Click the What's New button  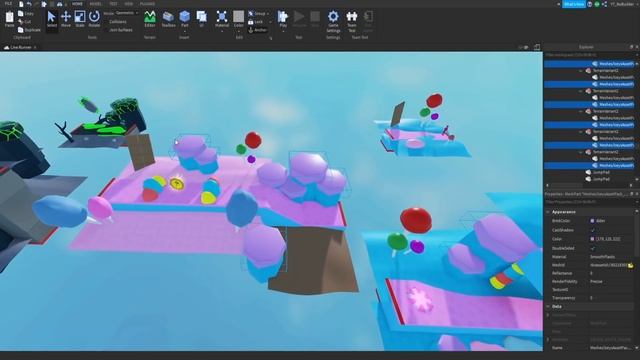(573, 4)
